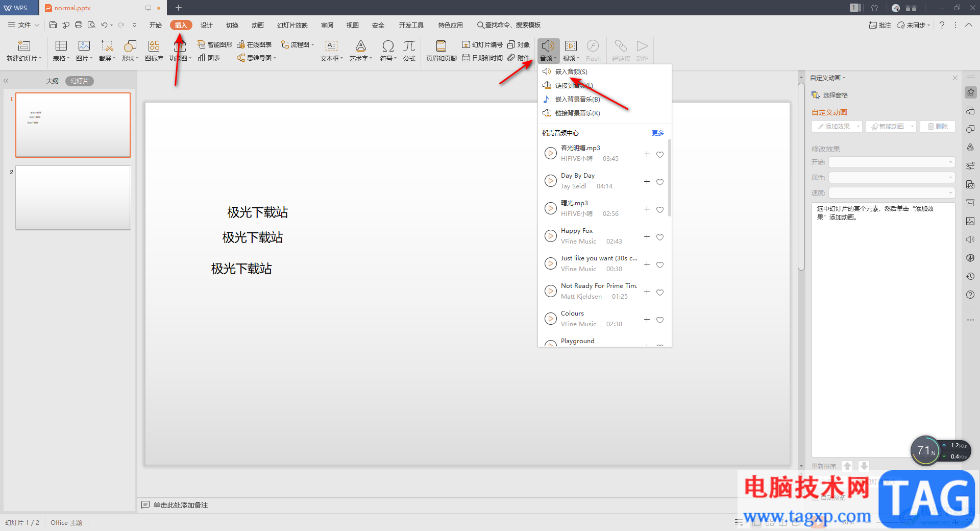Click the Print icon in quick toolbar
The image size is (980, 531).
pos(79,25)
